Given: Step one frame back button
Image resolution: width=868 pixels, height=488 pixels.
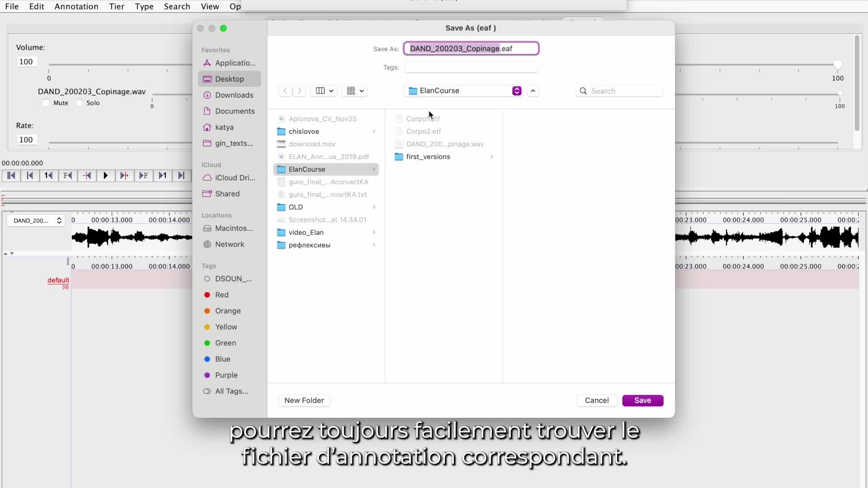Looking at the screenshot, I should pyautogui.click(x=68, y=175).
